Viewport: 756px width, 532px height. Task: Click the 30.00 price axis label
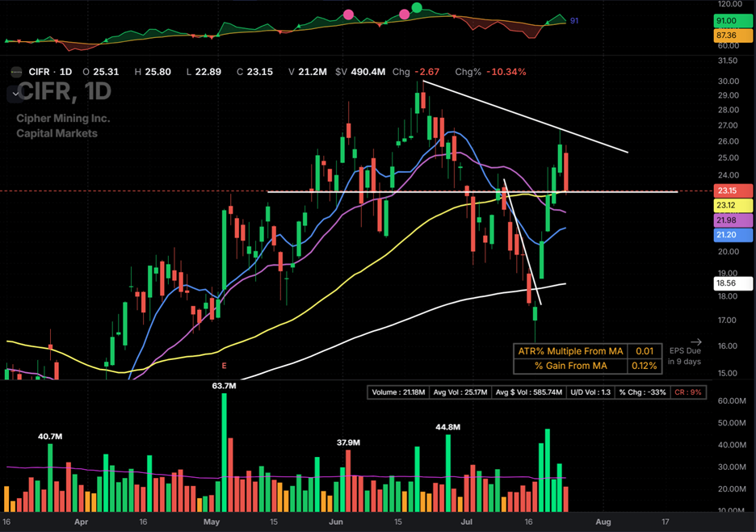tap(728, 81)
